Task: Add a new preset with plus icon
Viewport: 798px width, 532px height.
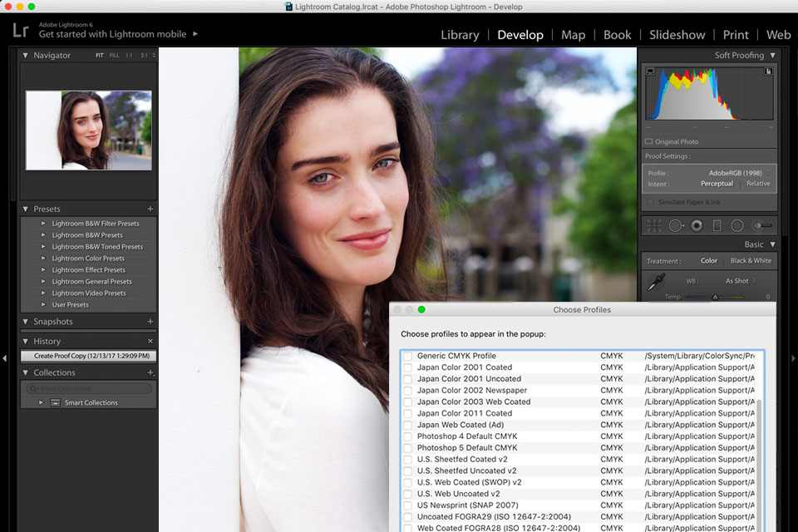Action: point(150,209)
